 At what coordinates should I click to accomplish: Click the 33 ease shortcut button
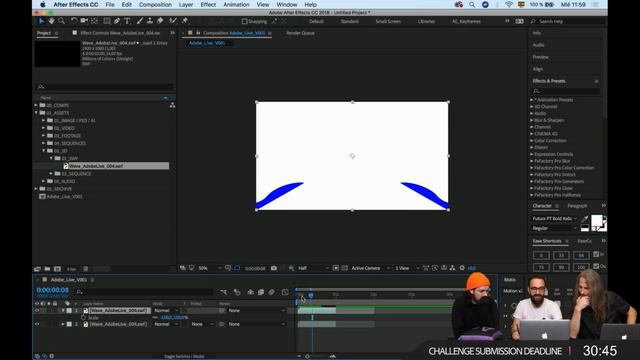point(561,256)
